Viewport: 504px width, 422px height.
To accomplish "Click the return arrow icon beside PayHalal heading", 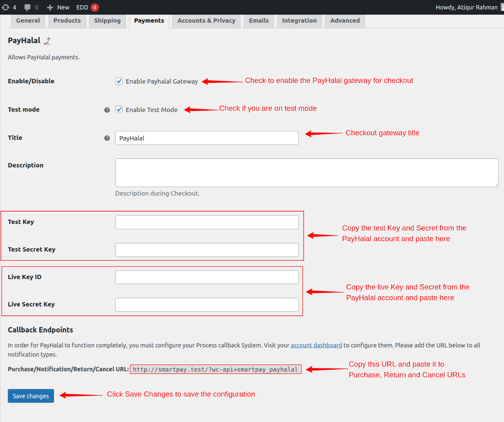I will click(x=47, y=41).
